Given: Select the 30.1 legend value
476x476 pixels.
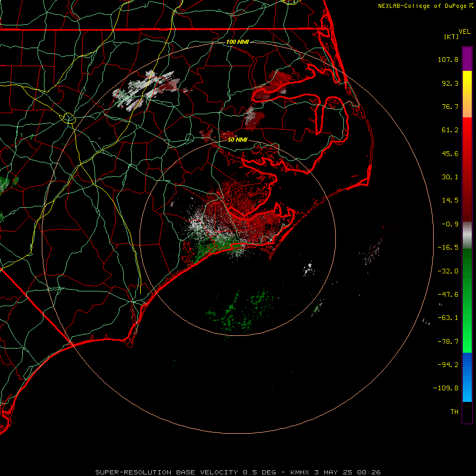Looking at the screenshot, I should click(x=450, y=177).
